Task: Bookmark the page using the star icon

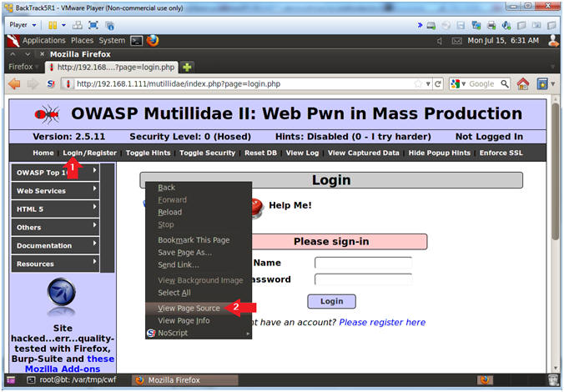Action: pyautogui.click(x=418, y=83)
